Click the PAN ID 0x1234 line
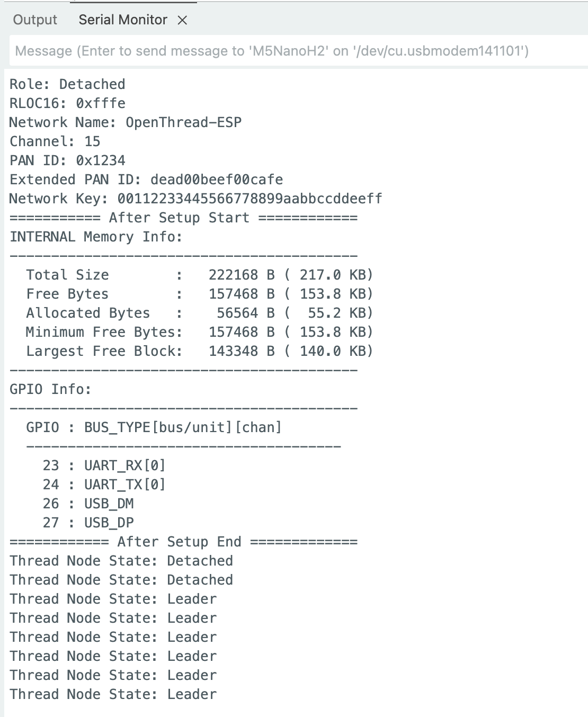Viewport: 588px width, 717px height. point(67,160)
